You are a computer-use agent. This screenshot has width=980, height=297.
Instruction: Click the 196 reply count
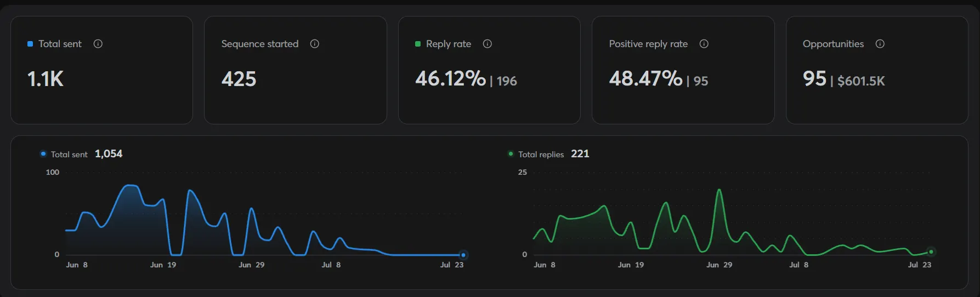pos(507,81)
